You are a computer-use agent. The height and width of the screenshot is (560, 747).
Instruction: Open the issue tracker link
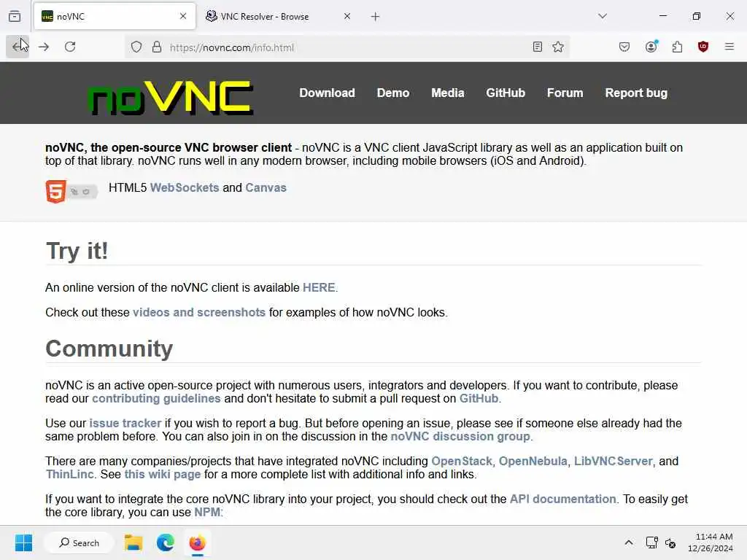pyautogui.click(x=125, y=424)
